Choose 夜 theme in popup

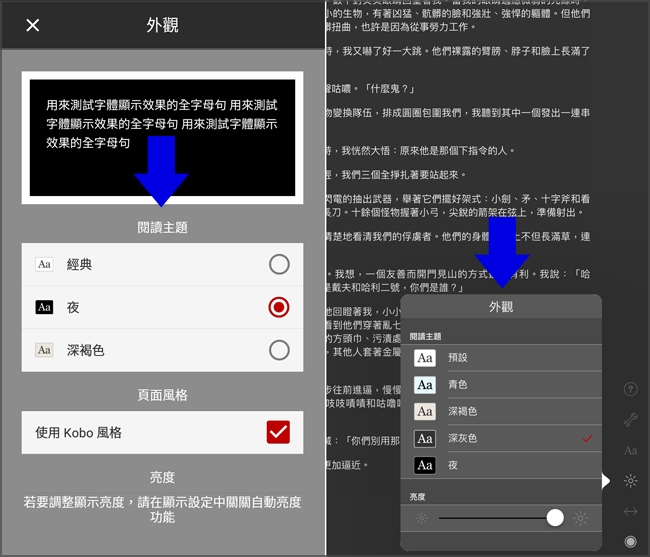(501, 465)
